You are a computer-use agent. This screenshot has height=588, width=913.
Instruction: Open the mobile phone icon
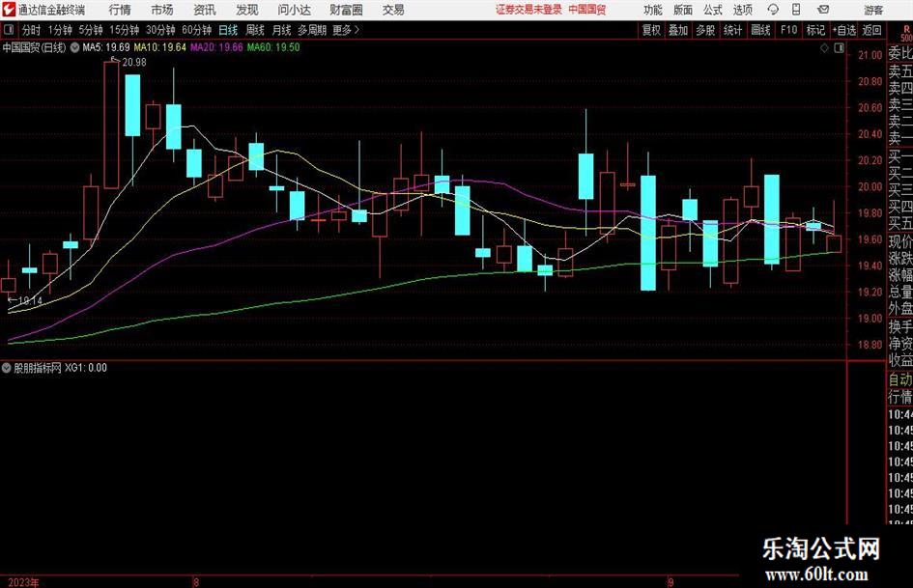click(x=796, y=10)
